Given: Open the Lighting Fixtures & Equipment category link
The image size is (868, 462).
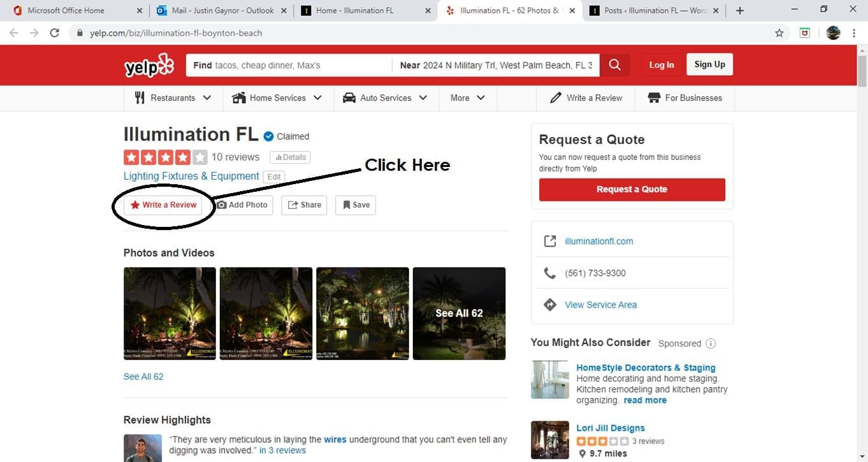Looking at the screenshot, I should [191, 176].
